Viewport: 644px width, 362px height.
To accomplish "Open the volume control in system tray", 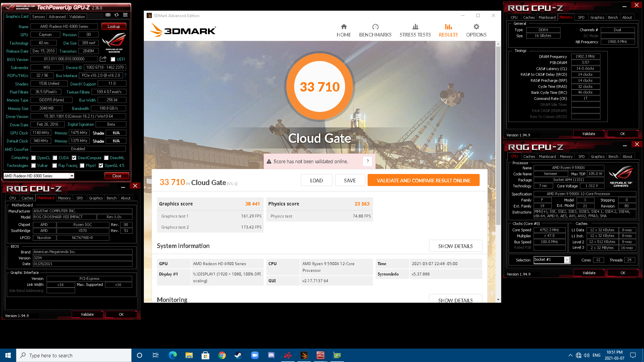I will (x=587, y=355).
